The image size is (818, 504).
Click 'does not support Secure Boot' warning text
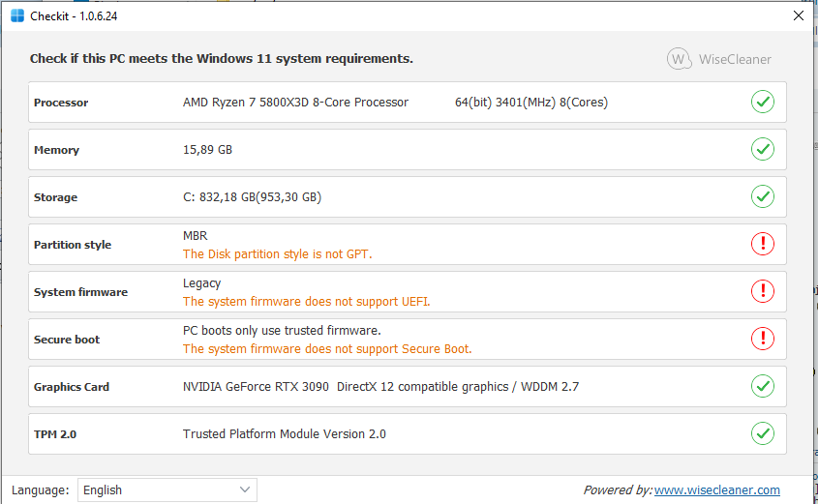[x=327, y=349]
